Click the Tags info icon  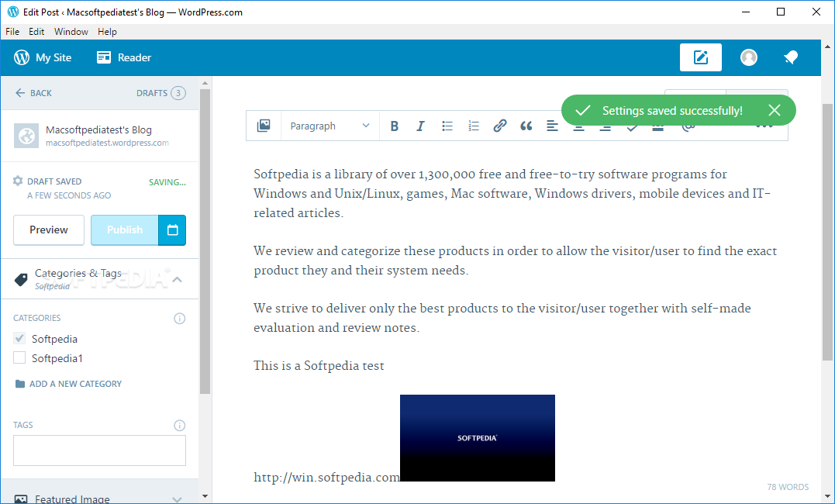coord(179,425)
